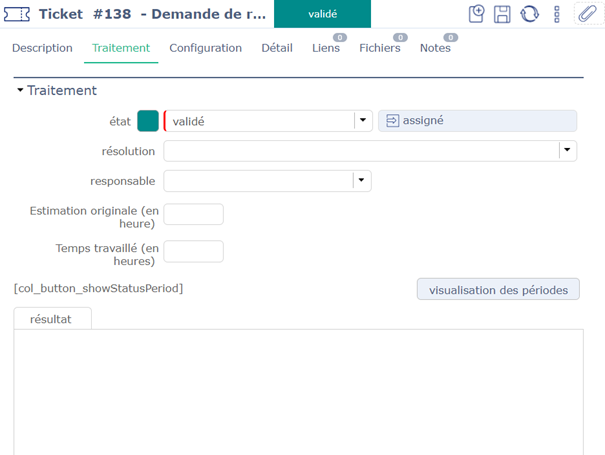Save the ticket with floppy disk icon
Viewport: 605px width, 455px height.
[503, 14]
